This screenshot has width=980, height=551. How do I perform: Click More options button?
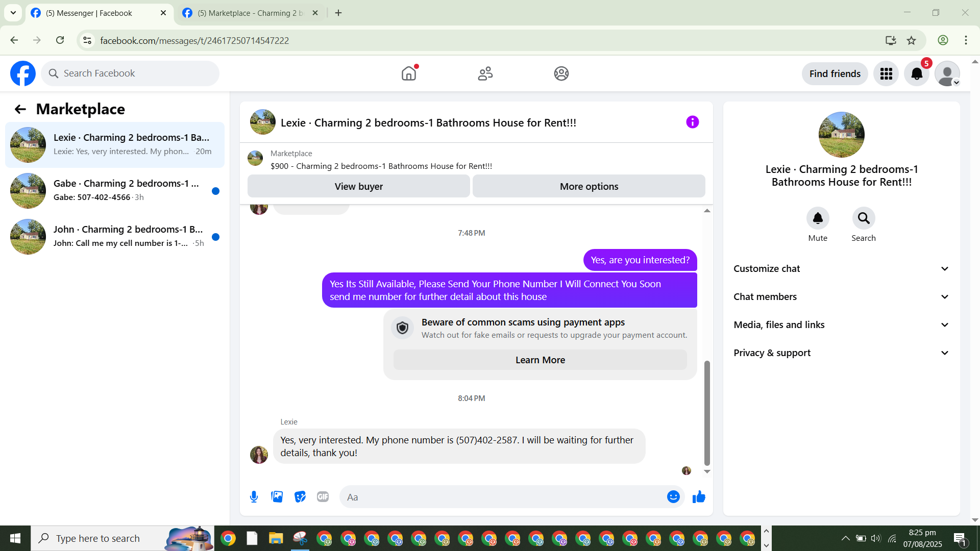[589, 187]
